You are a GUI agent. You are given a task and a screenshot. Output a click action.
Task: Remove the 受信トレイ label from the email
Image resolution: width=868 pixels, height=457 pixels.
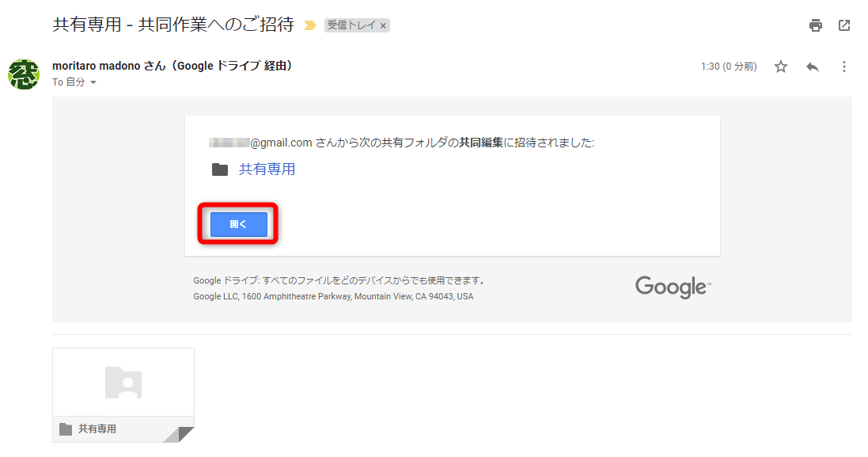[382, 25]
